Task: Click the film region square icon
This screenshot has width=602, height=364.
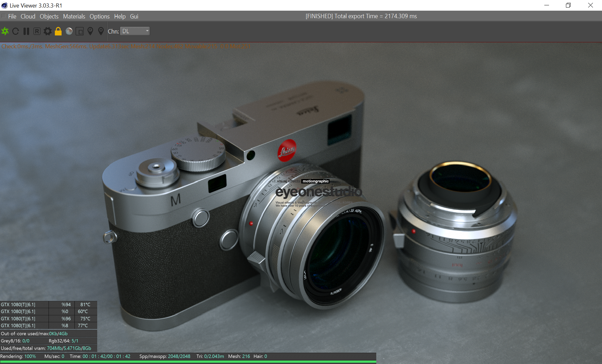Action: (80, 31)
